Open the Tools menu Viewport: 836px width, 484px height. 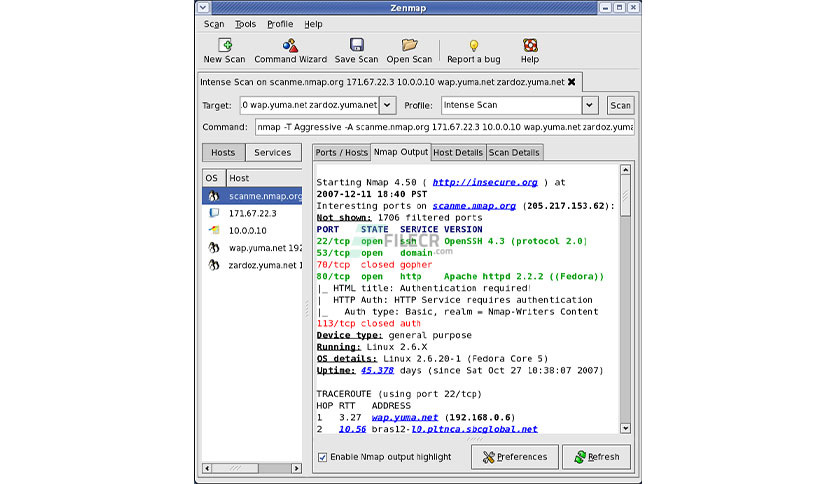pos(245,24)
